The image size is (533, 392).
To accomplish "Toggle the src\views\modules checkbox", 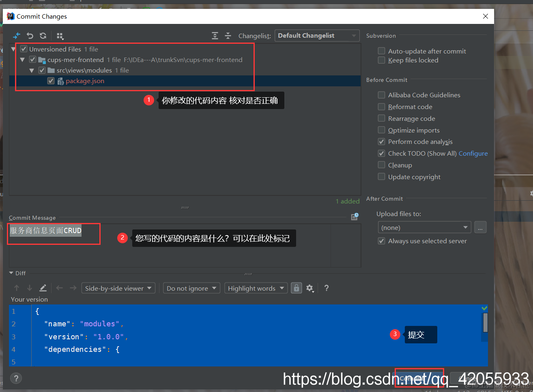I will click(42, 70).
